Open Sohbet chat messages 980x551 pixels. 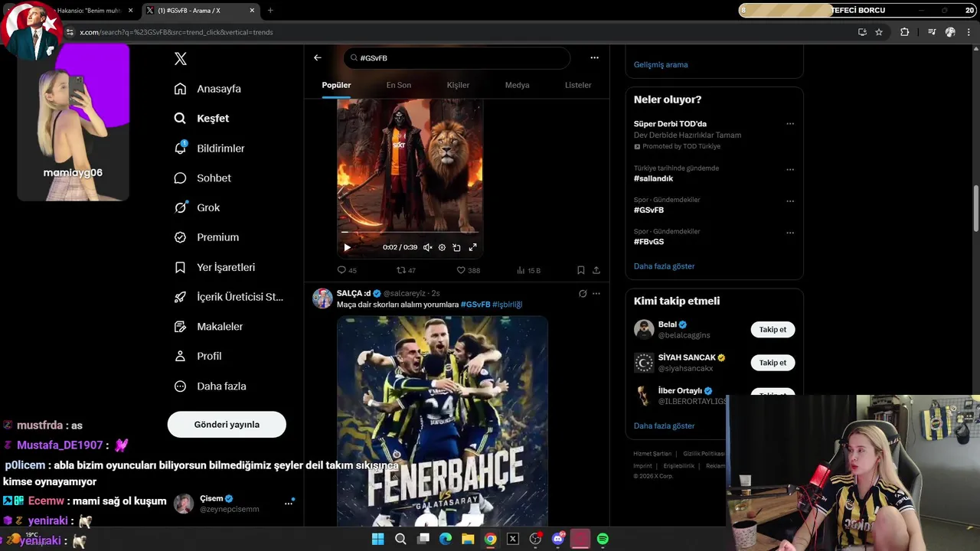point(203,178)
